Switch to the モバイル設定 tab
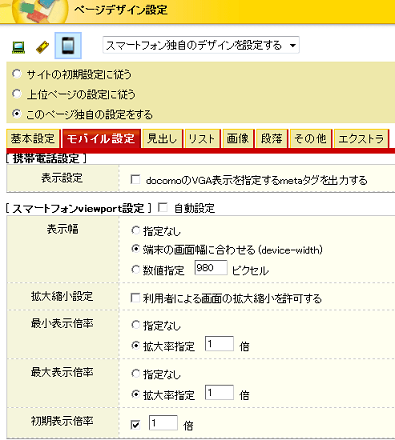The width and height of the screenshot is (395, 440). pyautogui.click(x=101, y=138)
